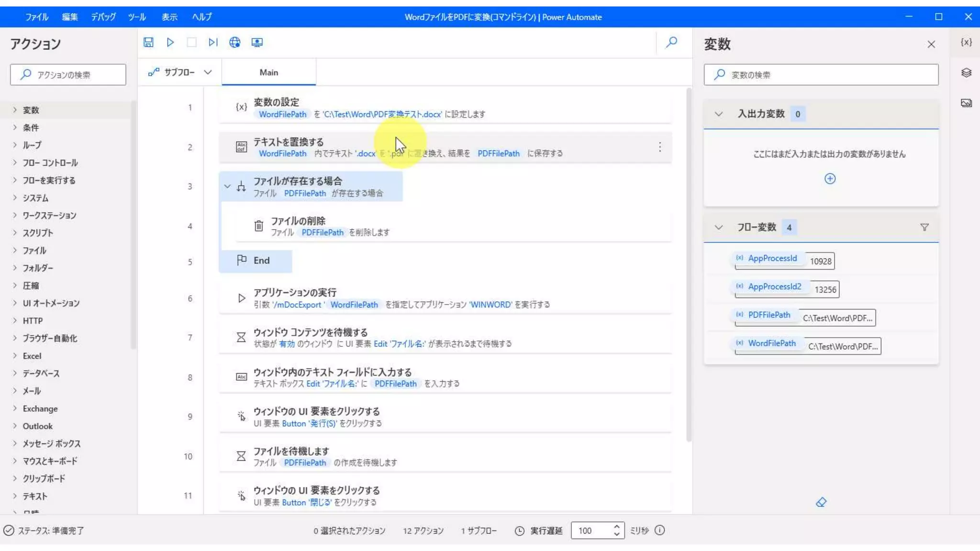Add a new input or output variable

click(x=830, y=178)
